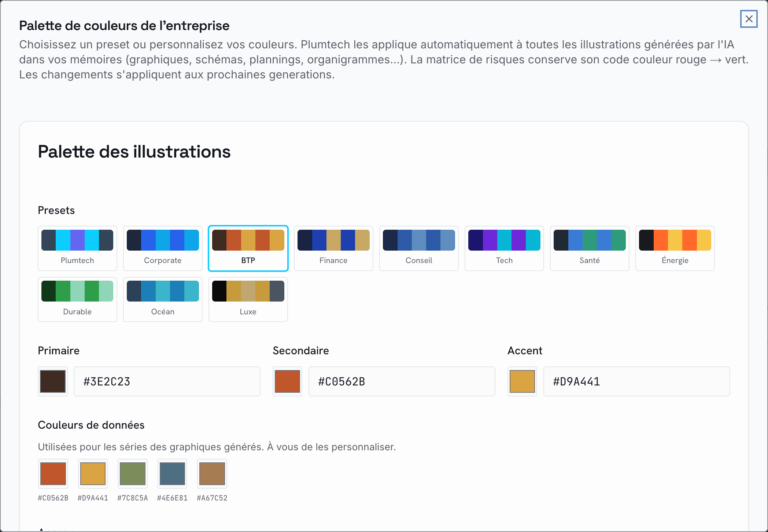Viewport: 768px width, 532px height.
Task: Choose the Corporate preset
Action: [x=163, y=248]
